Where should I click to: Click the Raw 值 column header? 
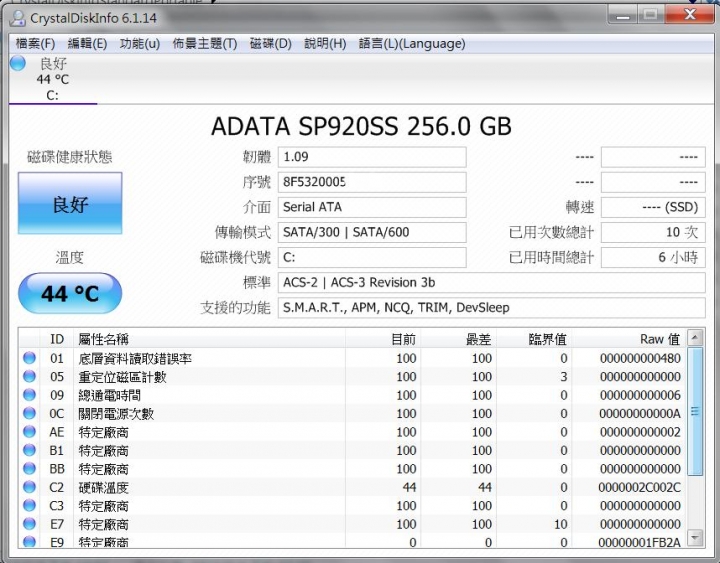click(629, 339)
